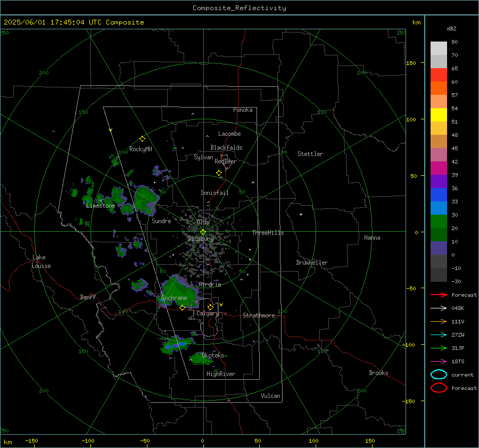The width and height of the screenshot is (479, 448).
Task: Click the storm cell northwest of Sundre
Action: (146, 200)
